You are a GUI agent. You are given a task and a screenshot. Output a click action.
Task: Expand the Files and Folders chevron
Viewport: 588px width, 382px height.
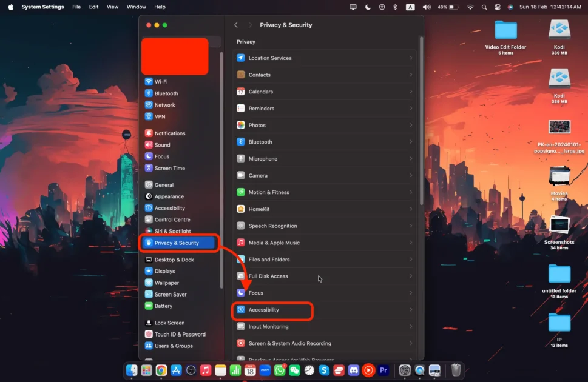pos(411,260)
